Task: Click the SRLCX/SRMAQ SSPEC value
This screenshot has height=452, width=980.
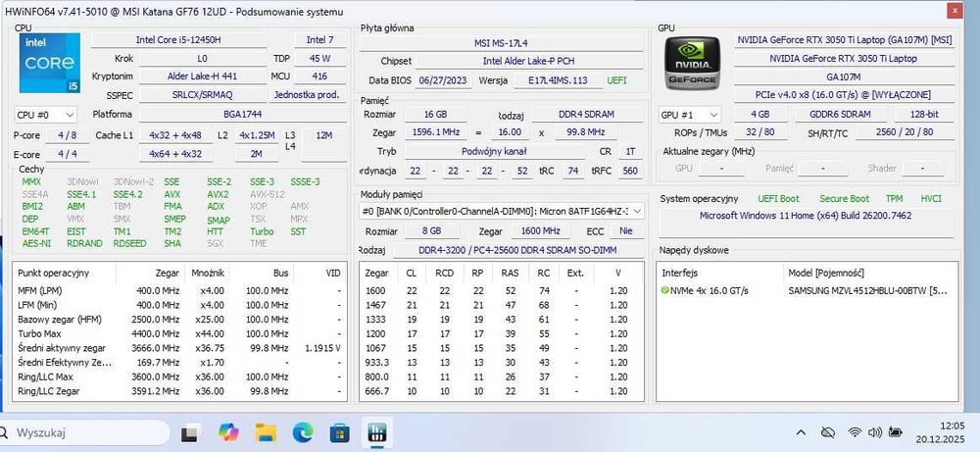Action: pos(201,95)
